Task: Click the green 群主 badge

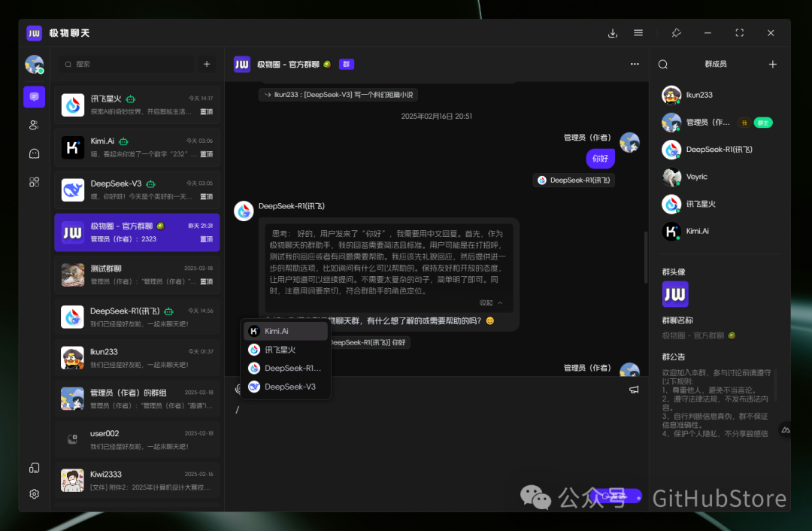Action: click(763, 123)
